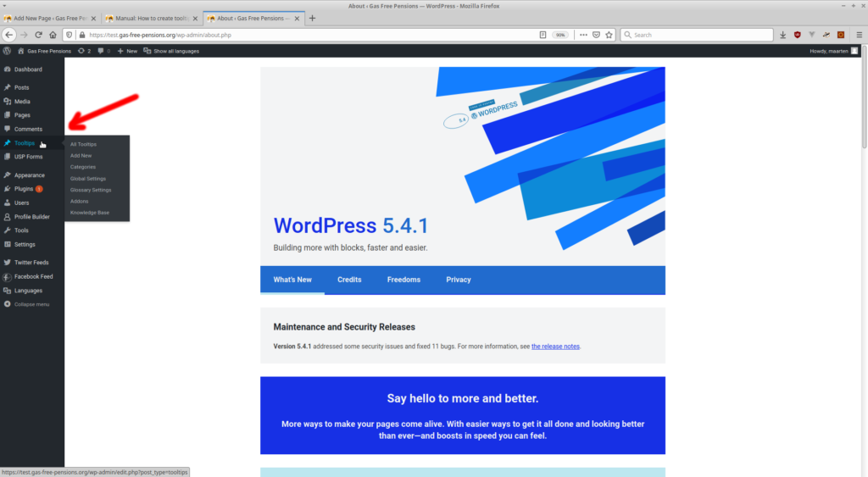Switch to the Privacy tab
The width and height of the screenshot is (868, 477).
(x=459, y=280)
